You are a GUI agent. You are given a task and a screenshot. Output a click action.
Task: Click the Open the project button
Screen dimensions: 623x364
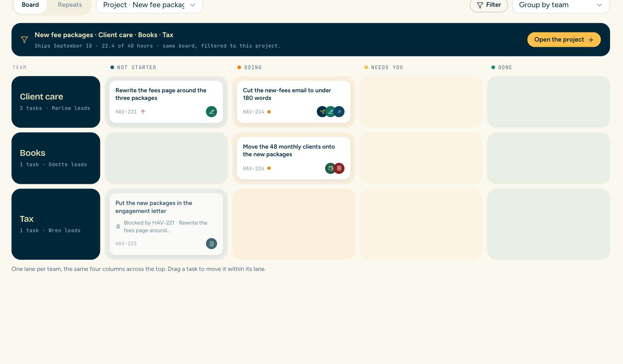[x=564, y=40]
